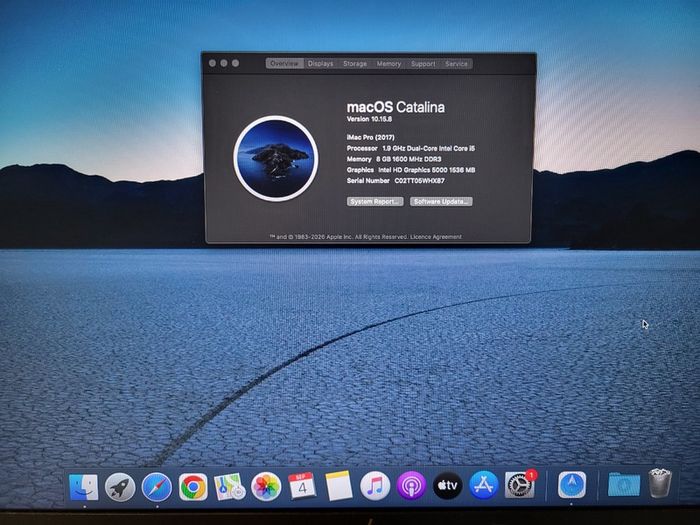Open the Apple TV app
The height and width of the screenshot is (525, 700).
pyautogui.click(x=447, y=485)
